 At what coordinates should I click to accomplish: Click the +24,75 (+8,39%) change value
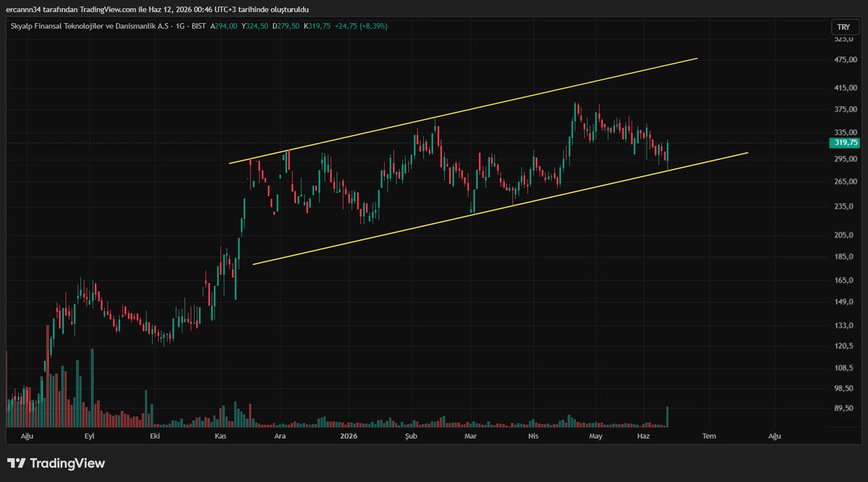pyautogui.click(x=362, y=26)
